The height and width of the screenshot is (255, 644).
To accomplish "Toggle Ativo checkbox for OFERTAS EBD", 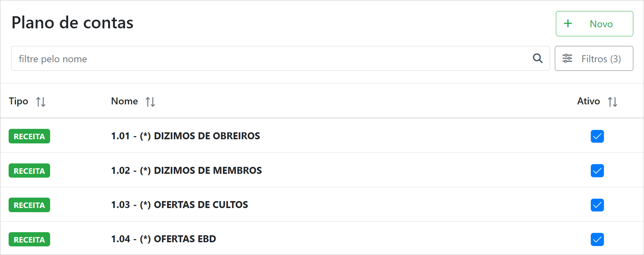I will (x=597, y=239).
